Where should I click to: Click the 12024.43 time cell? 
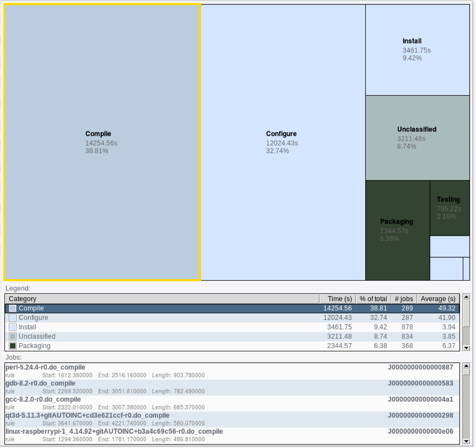tap(337, 318)
